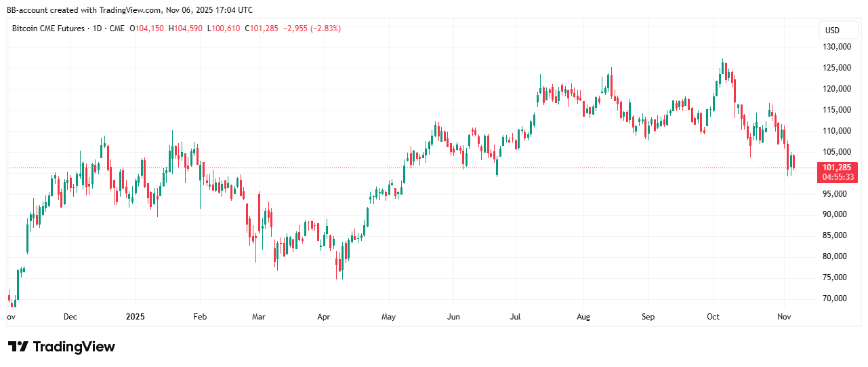The height and width of the screenshot is (367, 868).
Task: Select the 2025 label on time axis
Action: [x=135, y=317]
